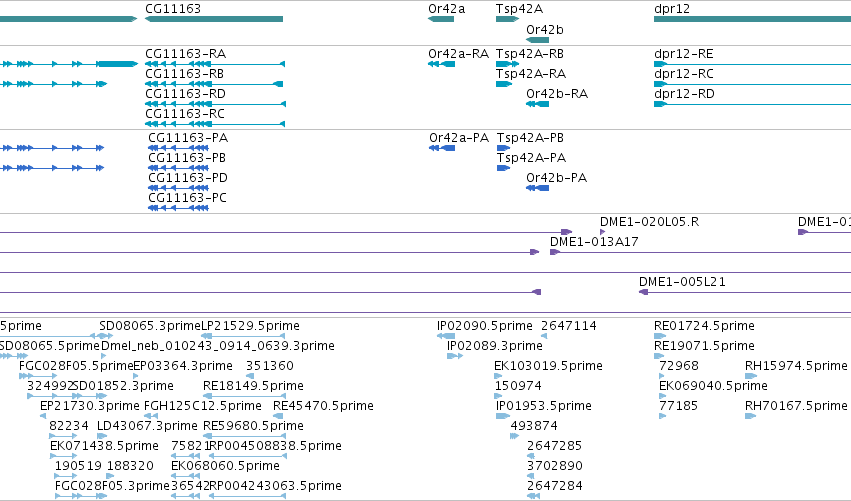The width and height of the screenshot is (851, 501).
Task: Select EST EP03364.3prime
Action: [x=182, y=366]
